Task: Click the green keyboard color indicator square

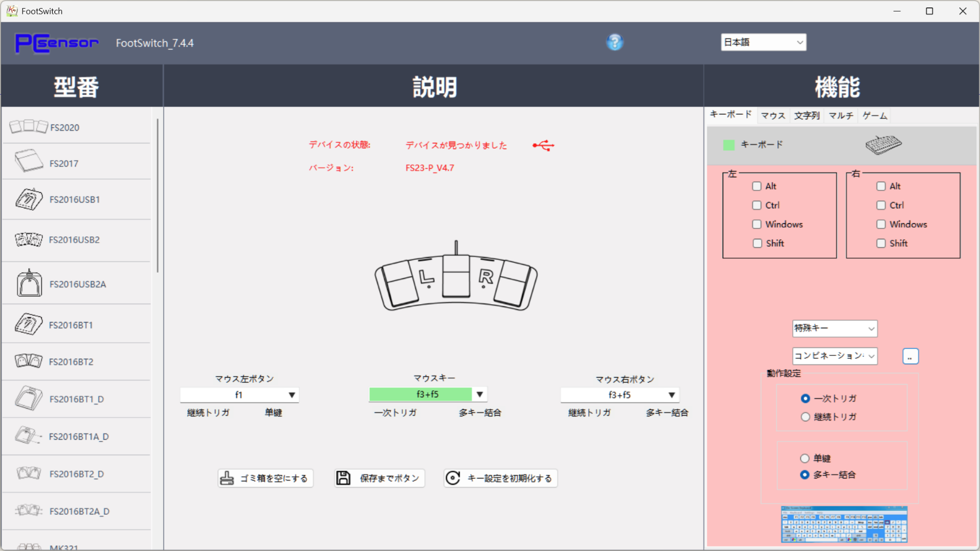Action: pos(729,145)
